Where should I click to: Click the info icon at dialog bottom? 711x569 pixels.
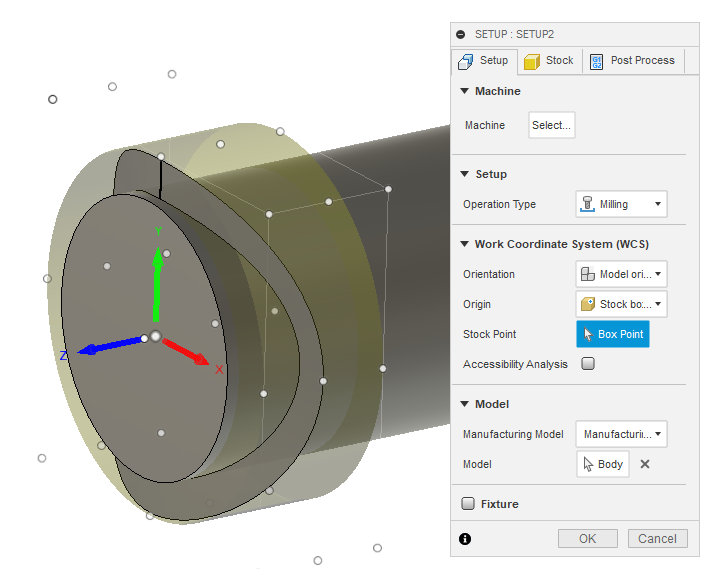(x=465, y=539)
